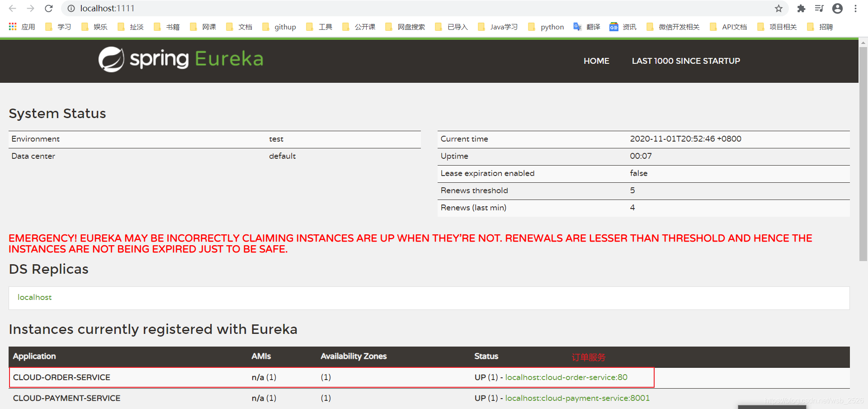
Task: Click the Environment value test
Action: point(276,139)
